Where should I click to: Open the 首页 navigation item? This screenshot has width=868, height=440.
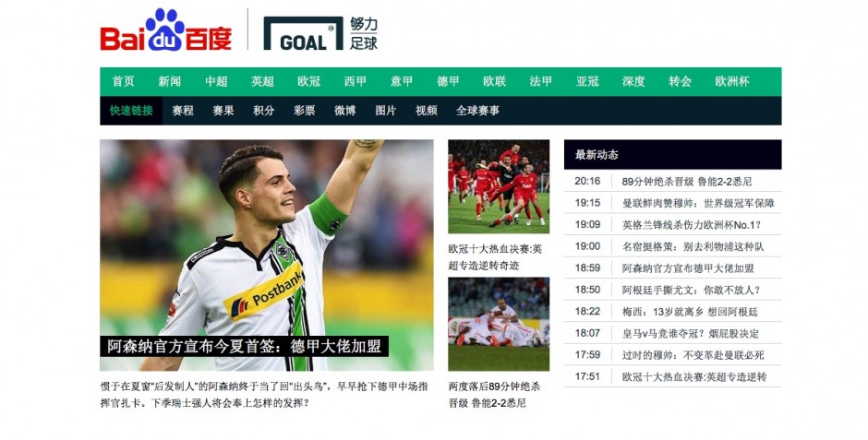[x=124, y=81]
